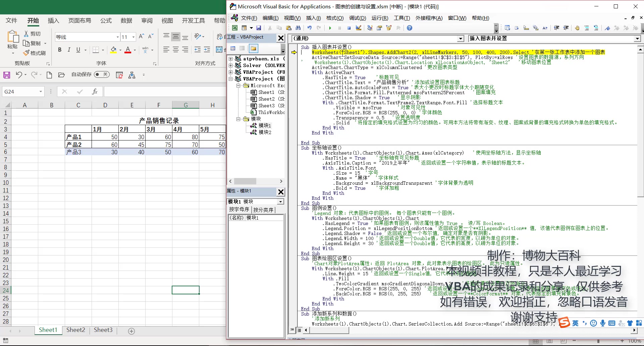644x346 pixels.
Task: Save the project with the Save icon
Action: (259, 28)
